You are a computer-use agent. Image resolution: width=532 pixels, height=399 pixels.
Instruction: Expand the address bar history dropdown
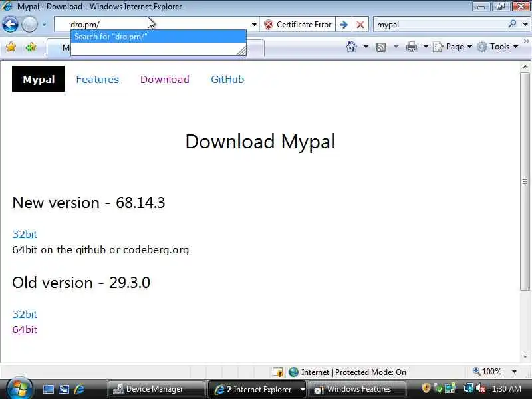tap(254, 25)
